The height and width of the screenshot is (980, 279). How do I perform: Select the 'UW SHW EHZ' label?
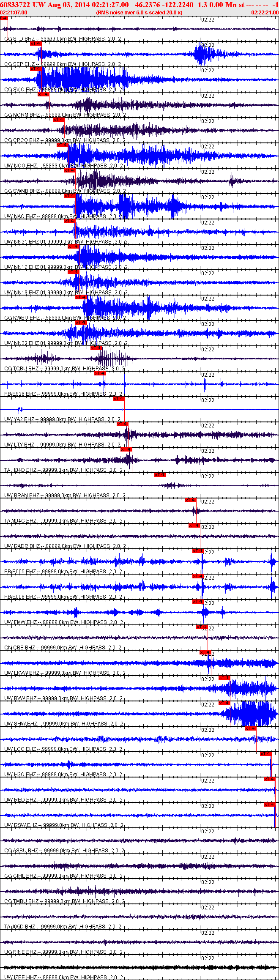click(x=21, y=724)
